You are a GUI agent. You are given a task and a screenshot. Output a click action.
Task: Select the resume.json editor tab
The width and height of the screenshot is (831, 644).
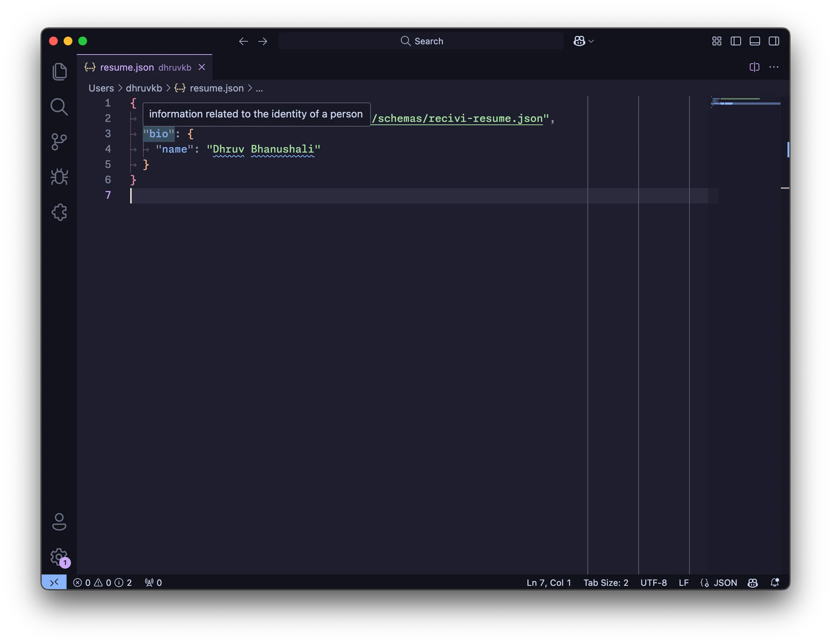127,67
